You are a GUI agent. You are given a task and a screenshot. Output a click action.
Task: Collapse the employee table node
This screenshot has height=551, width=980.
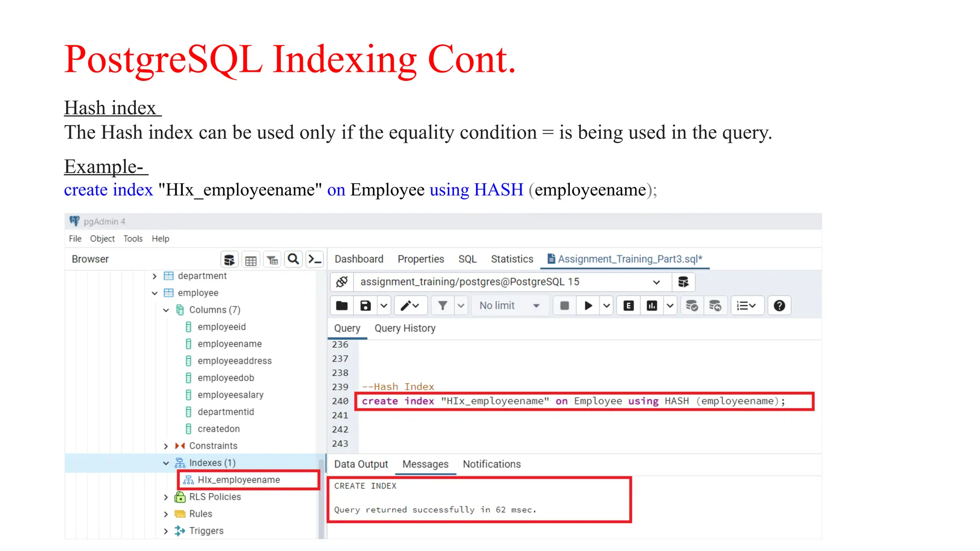click(154, 293)
